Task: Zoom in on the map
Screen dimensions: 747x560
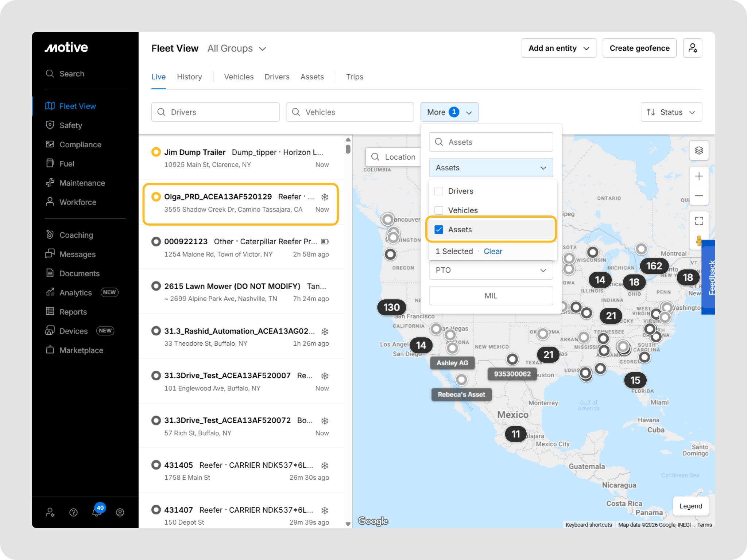Action: [698, 176]
